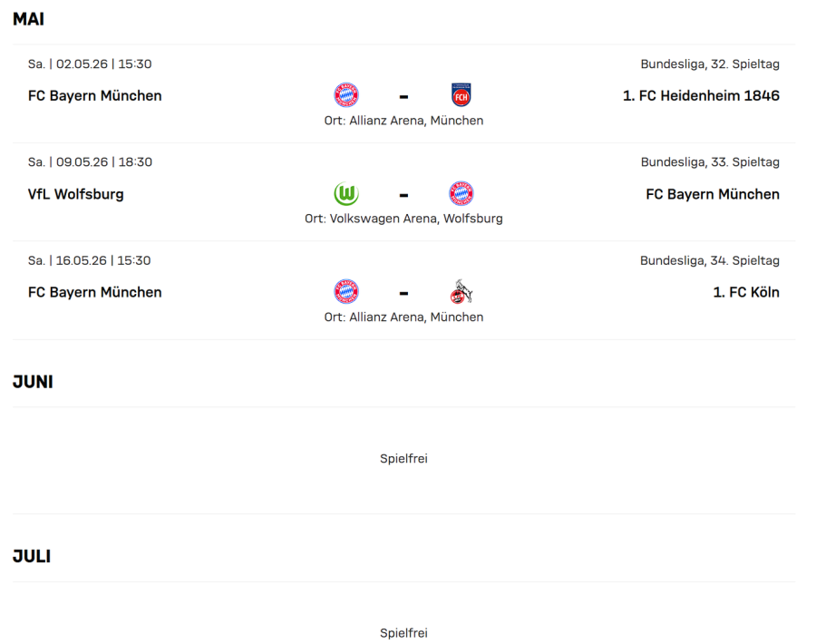Image resolution: width=816 pixels, height=644 pixels.
Task: Click the 02.05.26 15:30 match date
Action: coord(90,64)
